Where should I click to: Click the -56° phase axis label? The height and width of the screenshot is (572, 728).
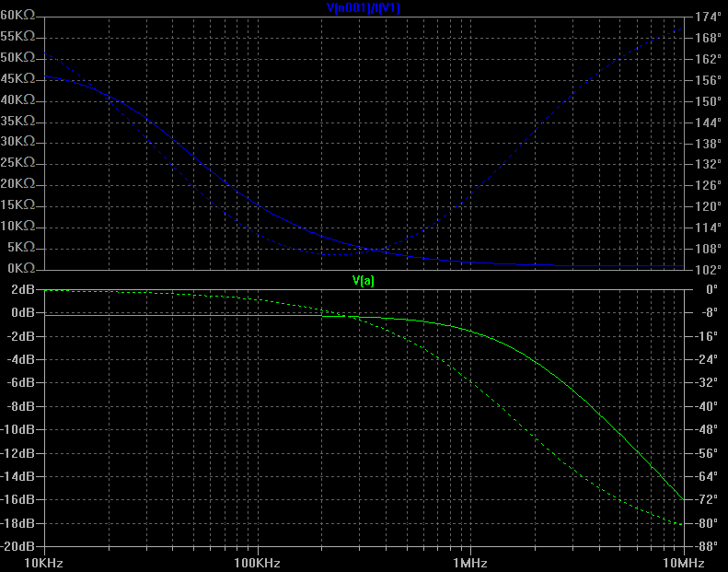(x=708, y=453)
